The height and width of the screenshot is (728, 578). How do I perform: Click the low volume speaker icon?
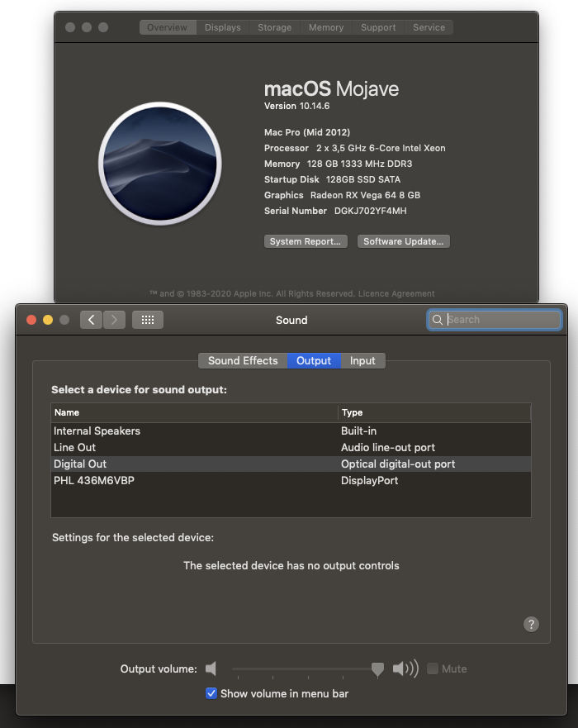point(211,669)
